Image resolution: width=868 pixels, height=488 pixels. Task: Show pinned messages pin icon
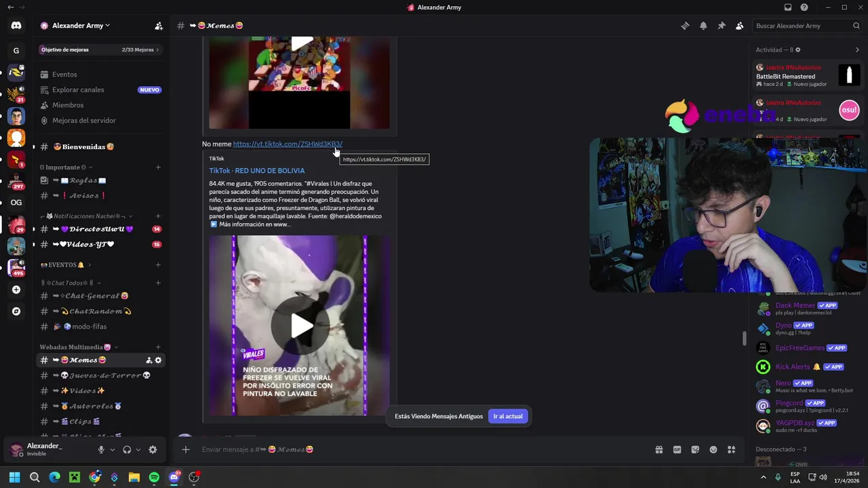coord(722,26)
